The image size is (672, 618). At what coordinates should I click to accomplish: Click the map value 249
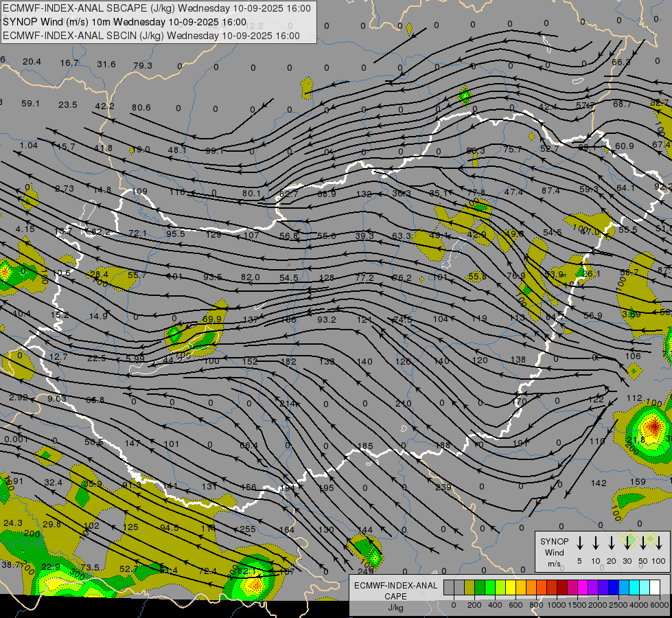coord(365,571)
